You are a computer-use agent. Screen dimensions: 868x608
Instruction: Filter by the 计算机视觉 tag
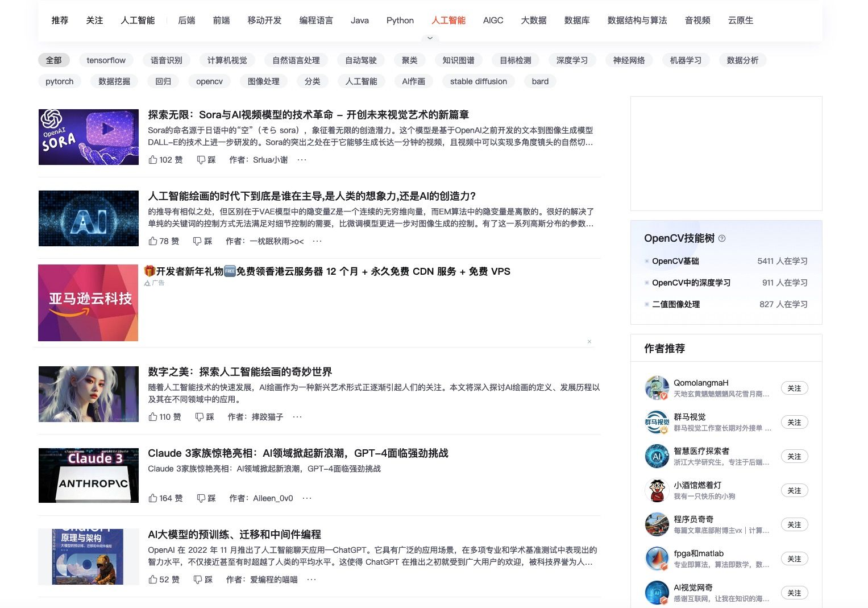(x=227, y=60)
